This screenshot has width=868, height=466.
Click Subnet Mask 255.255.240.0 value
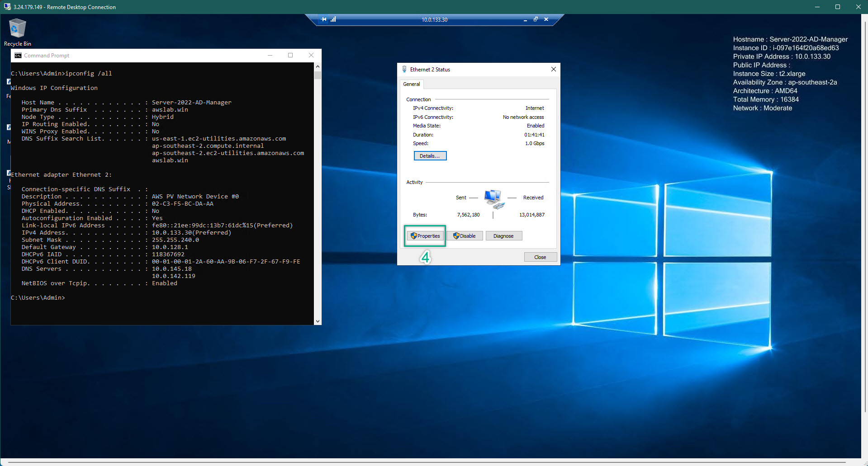175,240
